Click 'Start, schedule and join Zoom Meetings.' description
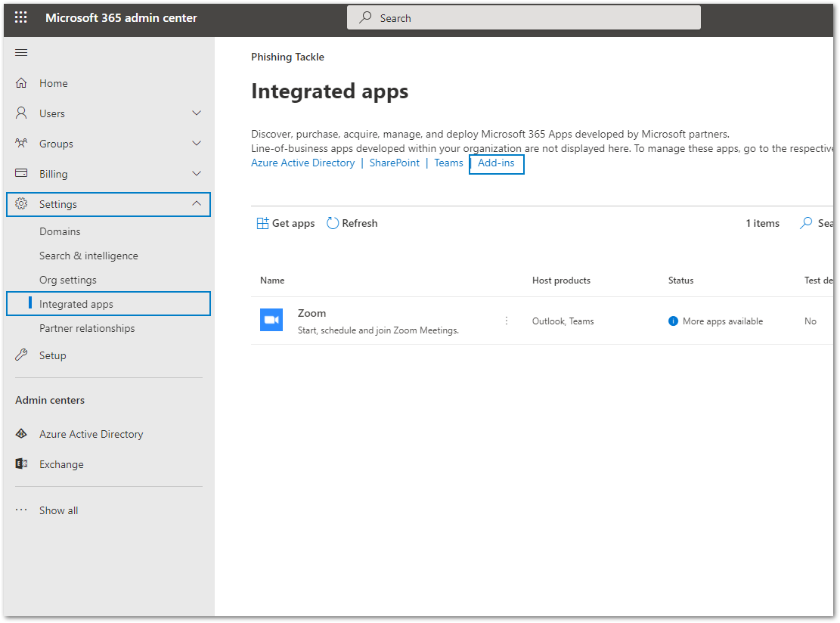The height and width of the screenshot is (623, 840). 378,330
